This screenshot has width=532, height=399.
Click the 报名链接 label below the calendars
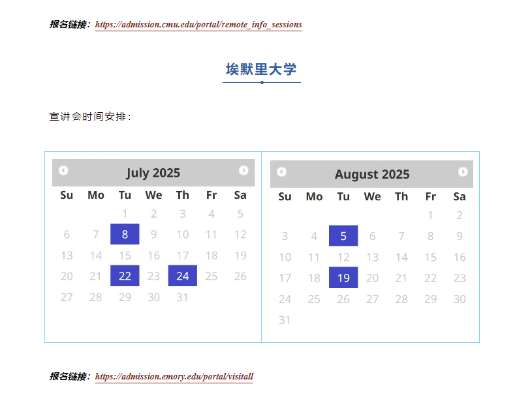click(70, 377)
